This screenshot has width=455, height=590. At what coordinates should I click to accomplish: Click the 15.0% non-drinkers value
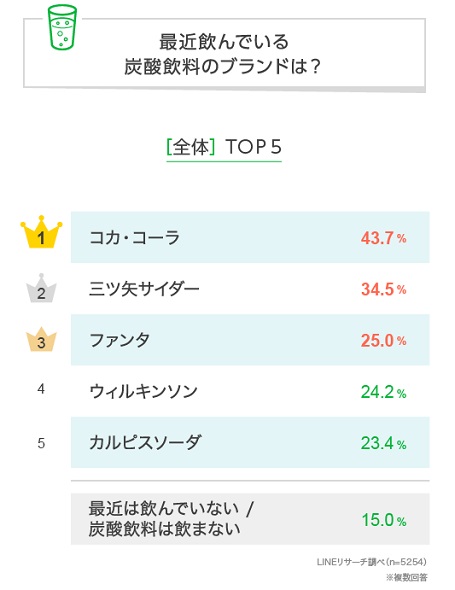(x=384, y=520)
